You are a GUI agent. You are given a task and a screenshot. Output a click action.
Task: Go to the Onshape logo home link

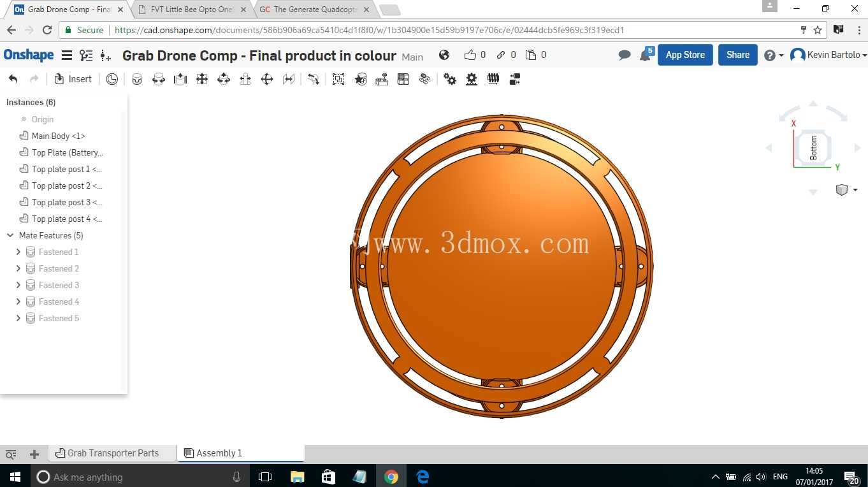click(x=29, y=55)
